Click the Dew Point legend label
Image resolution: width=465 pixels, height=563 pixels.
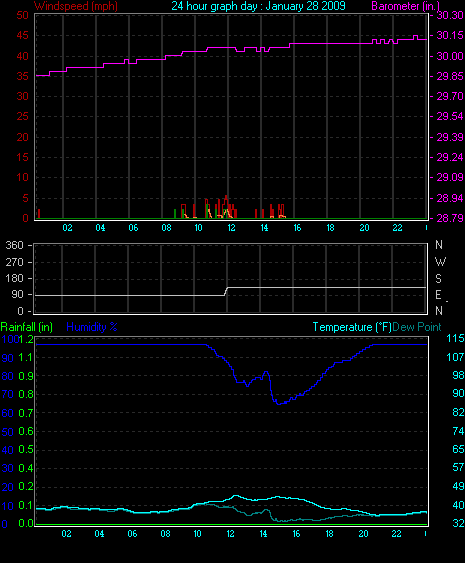tap(417, 327)
